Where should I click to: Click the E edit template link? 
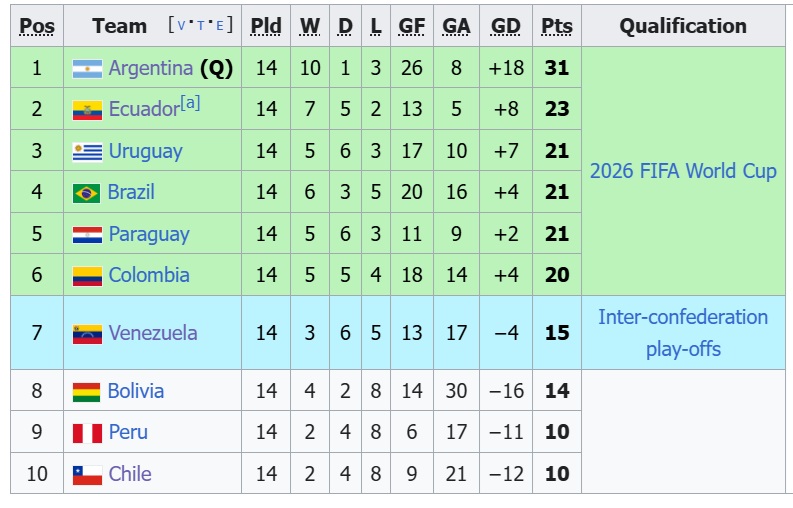pos(219,25)
